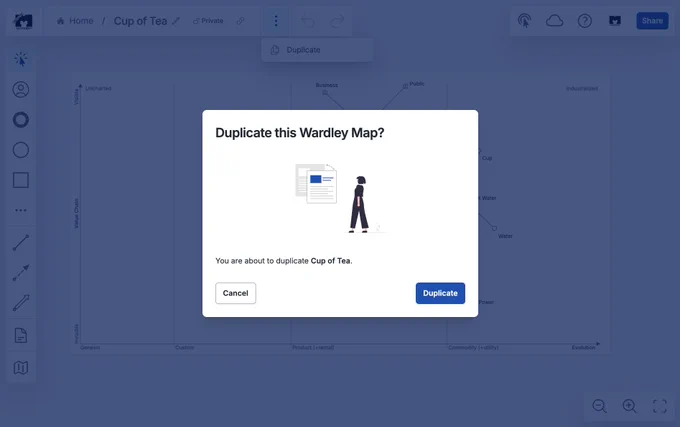
Task: Zoom in with magnifier plus icon
Action: coord(630,406)
